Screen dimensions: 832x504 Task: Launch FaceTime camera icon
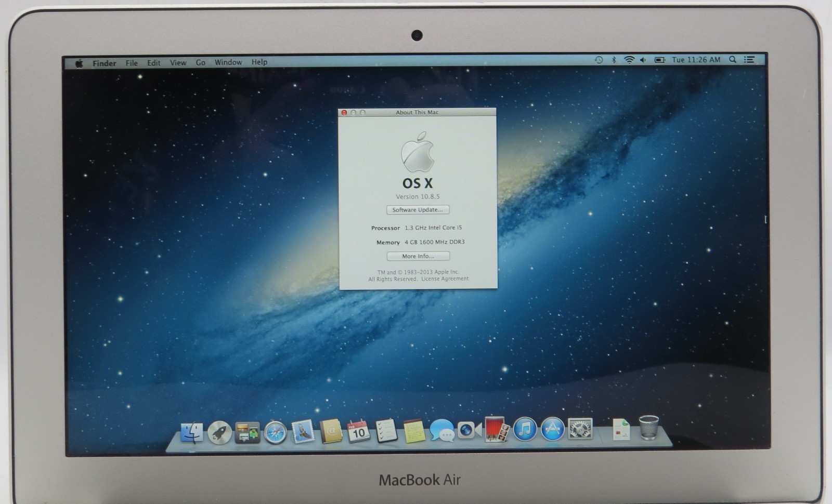469,430
